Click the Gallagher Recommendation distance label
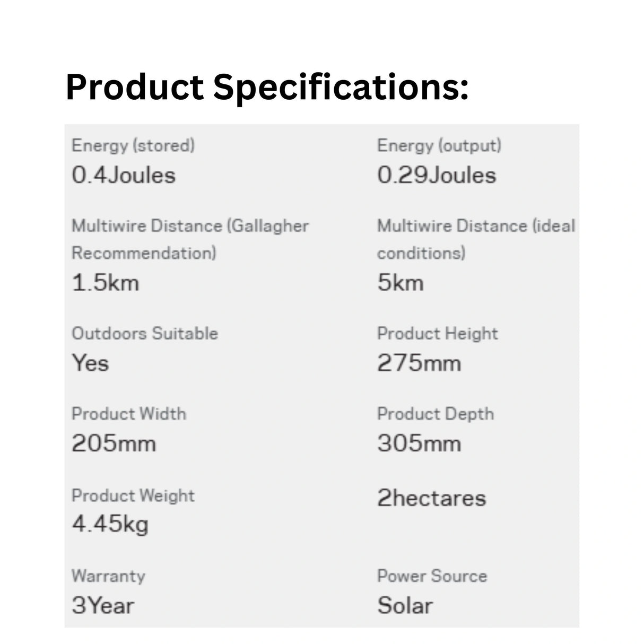 [190, 239]
